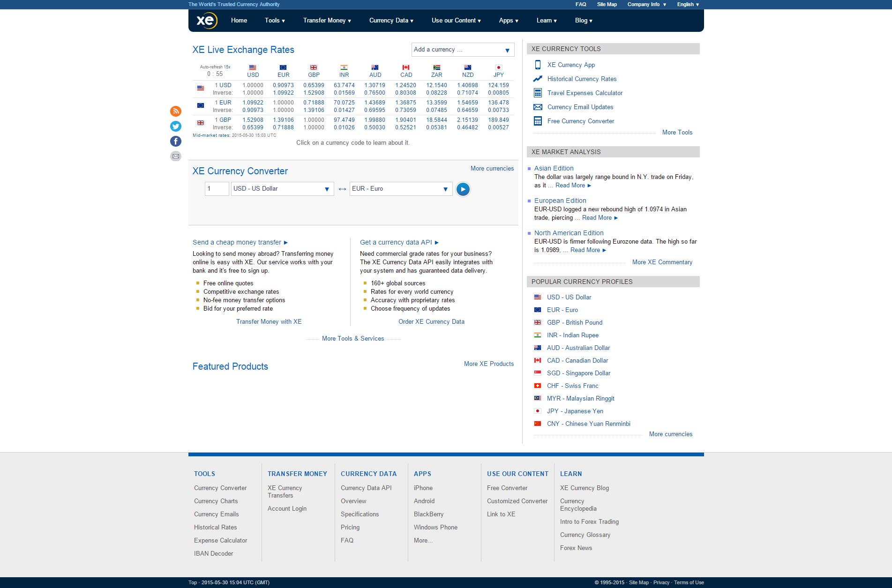Open Send a cheap money transfer
Screen dimensions: 892x588
tap(240, 242)
